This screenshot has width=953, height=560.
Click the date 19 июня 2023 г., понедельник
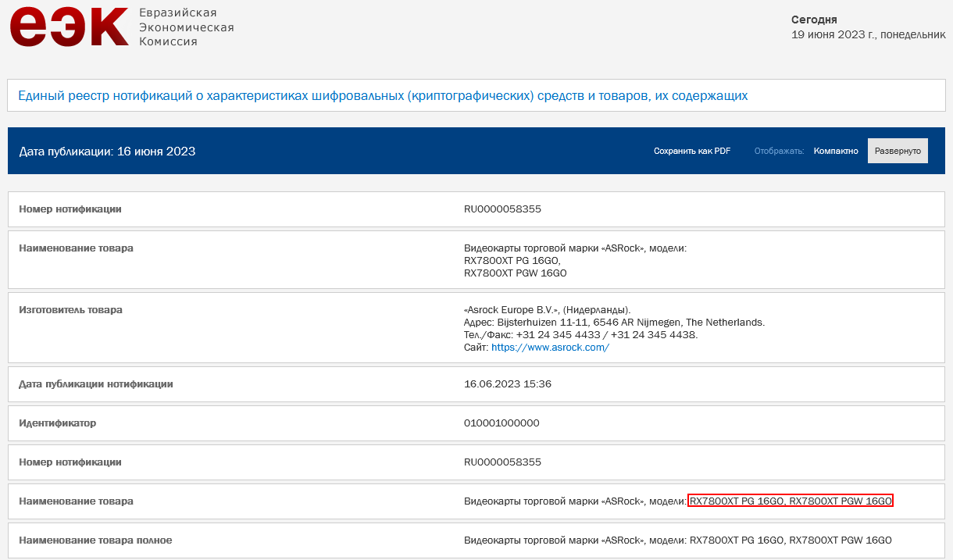coord(869,34)
